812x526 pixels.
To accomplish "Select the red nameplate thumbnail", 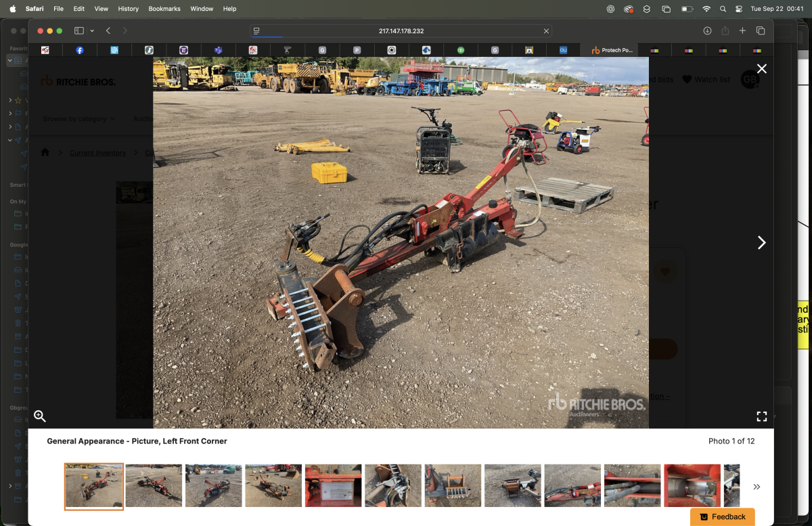I will coord(333,485).
